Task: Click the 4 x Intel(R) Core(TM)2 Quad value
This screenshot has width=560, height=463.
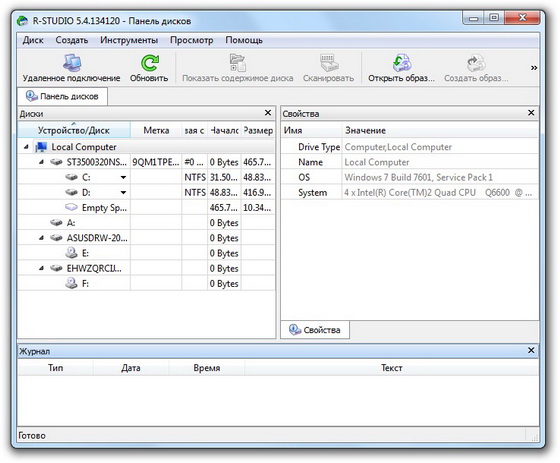Action: 438,193
